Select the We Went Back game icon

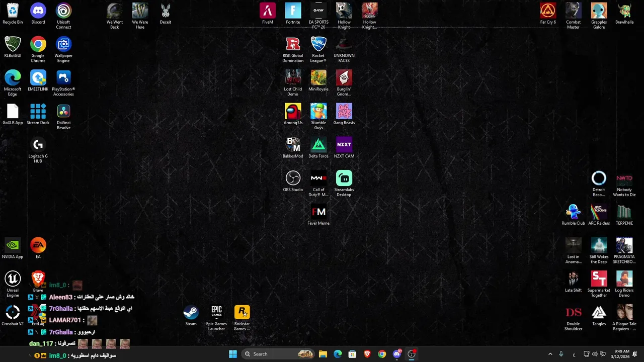point(115,16)
